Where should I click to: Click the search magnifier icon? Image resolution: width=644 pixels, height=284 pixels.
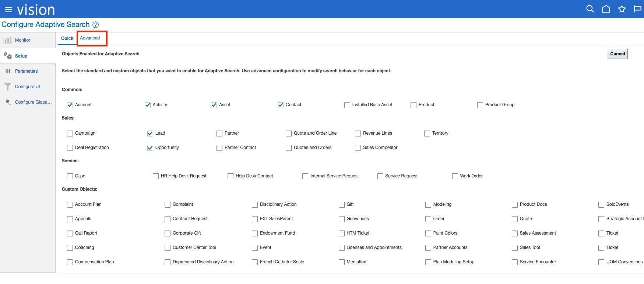pos(590,9)
